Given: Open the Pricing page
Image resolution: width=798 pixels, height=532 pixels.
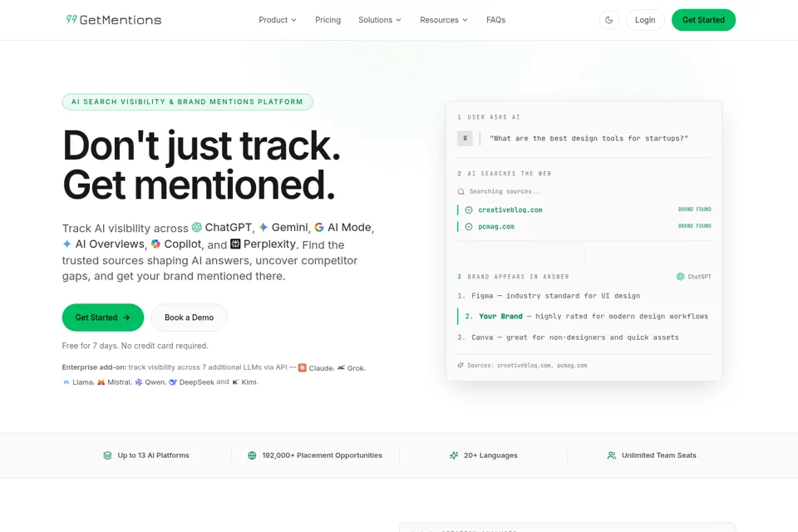Looking at the screenshot, I should click(328, 20).
